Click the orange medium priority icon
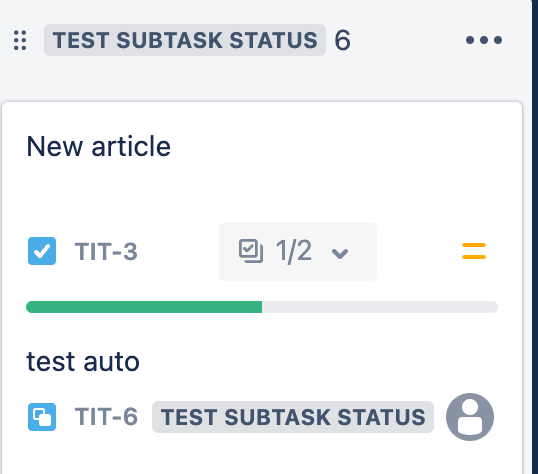 [x=474, y=251]
